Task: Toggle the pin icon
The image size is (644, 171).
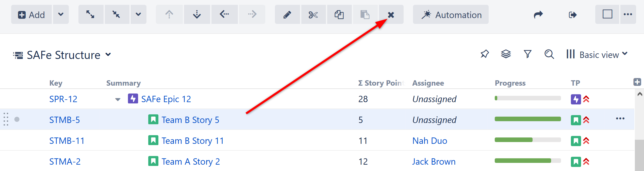Action: (x=485, y=54)
